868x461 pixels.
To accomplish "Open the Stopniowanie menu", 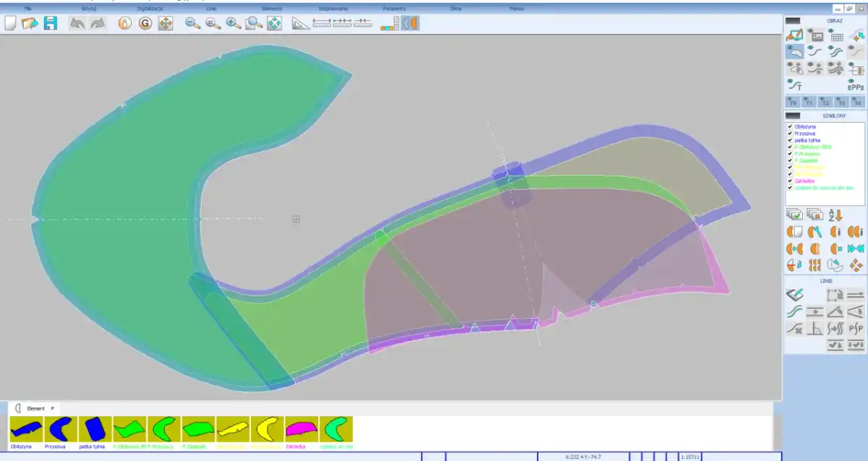I will tap(333, 9).
